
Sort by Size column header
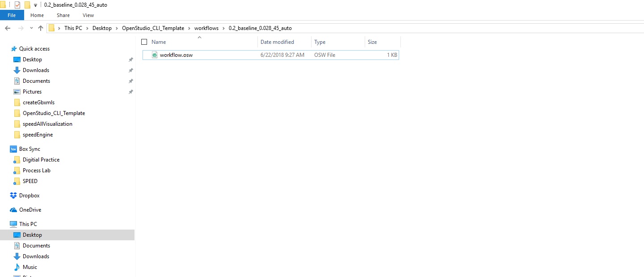tap(372, 42)
